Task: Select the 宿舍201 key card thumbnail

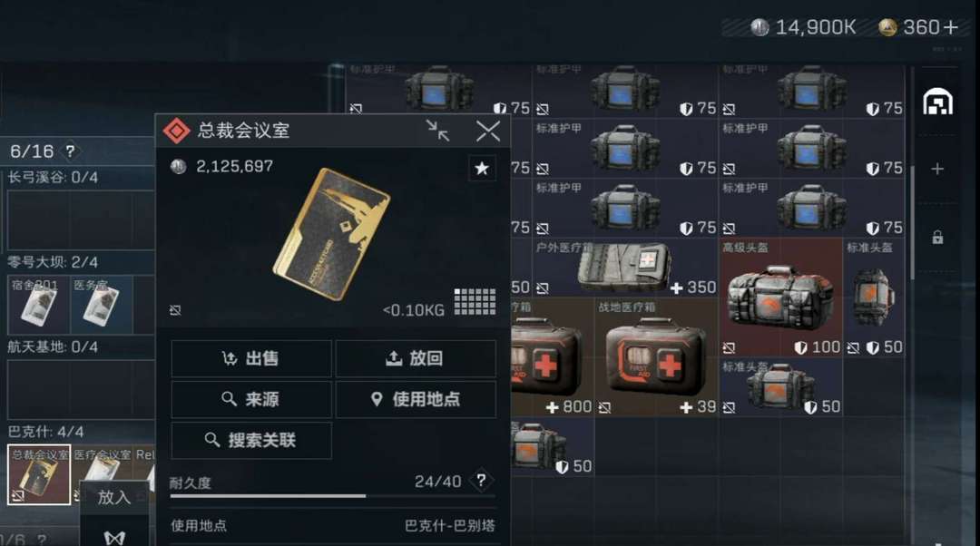Action: tap(39, 305)
